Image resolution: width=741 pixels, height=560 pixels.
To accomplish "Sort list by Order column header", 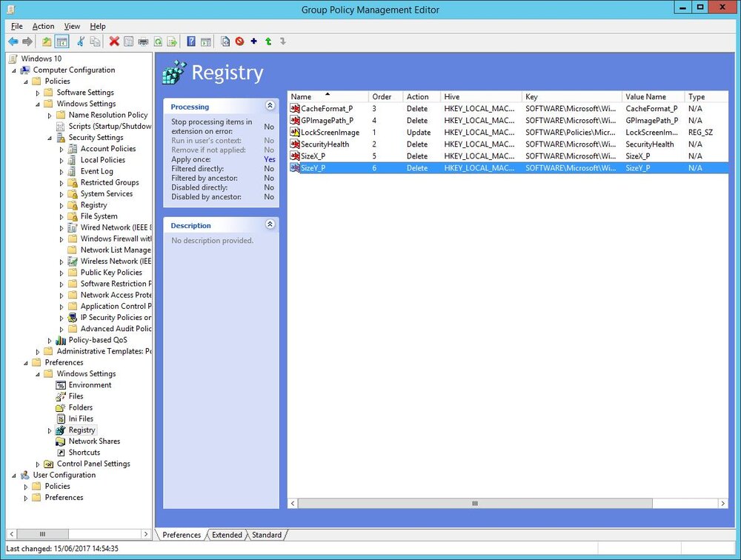I will pyautogui.click(x=385, y=97).
